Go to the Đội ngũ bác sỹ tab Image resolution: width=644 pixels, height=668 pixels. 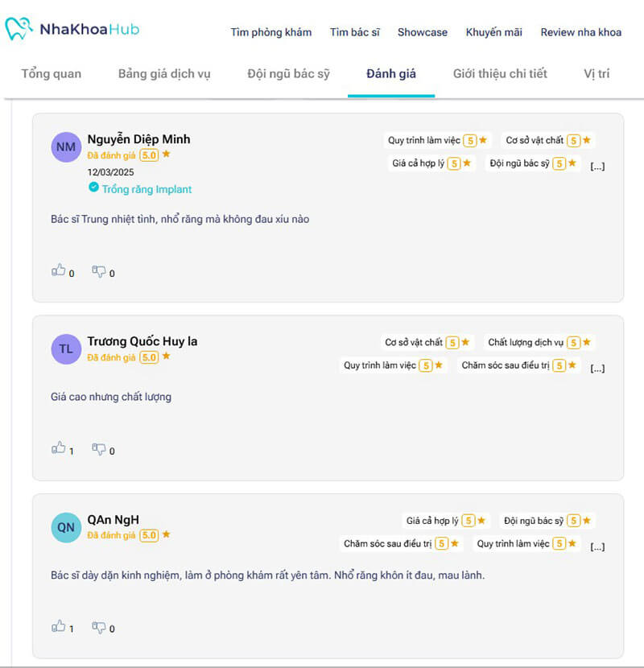pos(288,74)
